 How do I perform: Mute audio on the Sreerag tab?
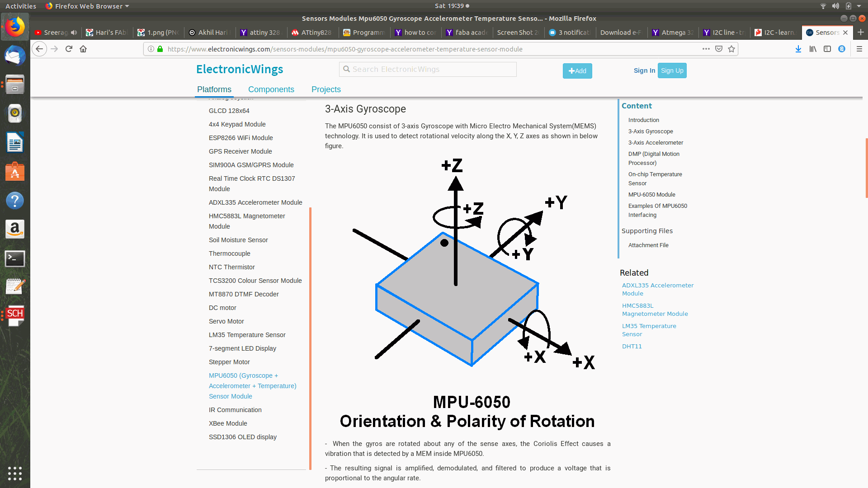pyautogui.click(x=74, y=33)
